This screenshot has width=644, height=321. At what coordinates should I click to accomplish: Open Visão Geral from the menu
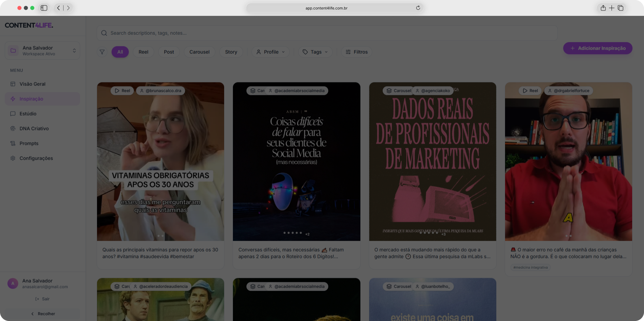(x=43, y=84)
